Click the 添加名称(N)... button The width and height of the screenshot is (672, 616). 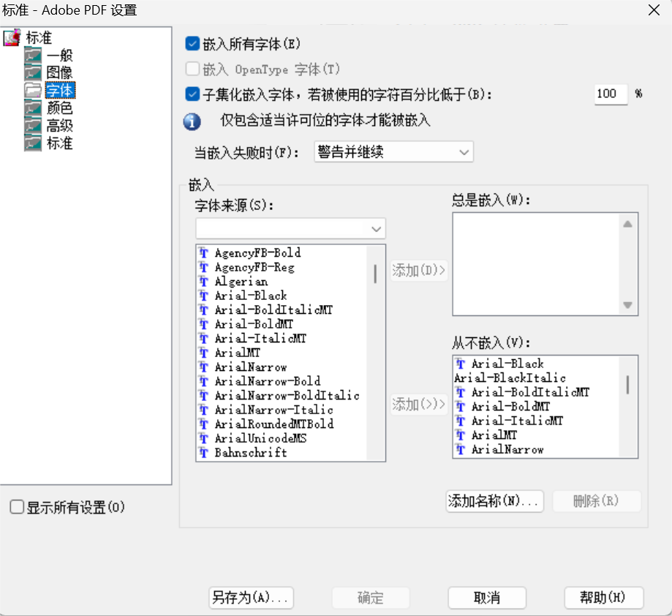pos(494,501)
